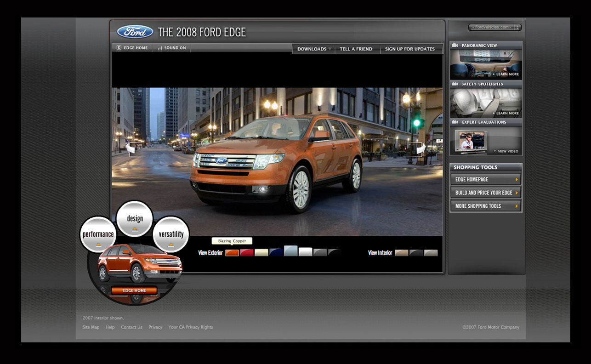Click the Ford oval logo
Screen dimensions: 591x364
click(135, 32)
